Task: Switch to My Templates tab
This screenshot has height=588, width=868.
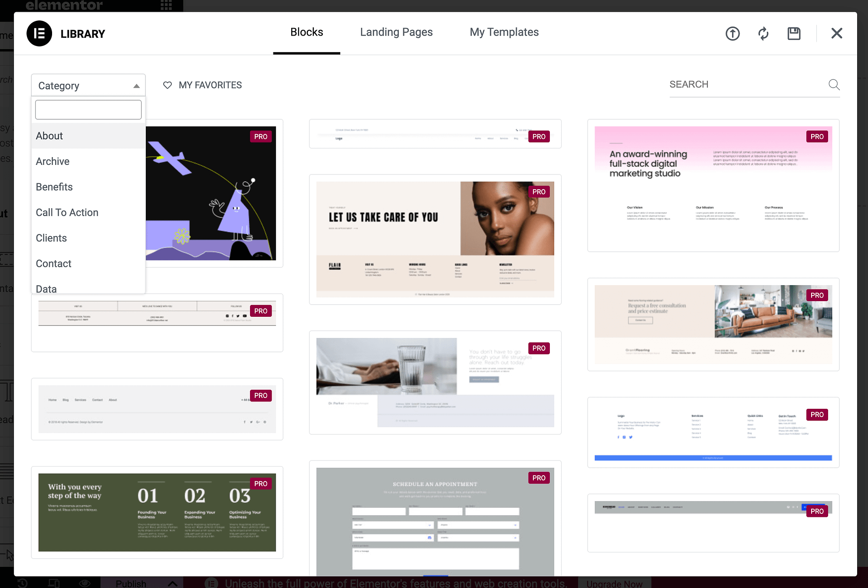Action: [504, 32]
